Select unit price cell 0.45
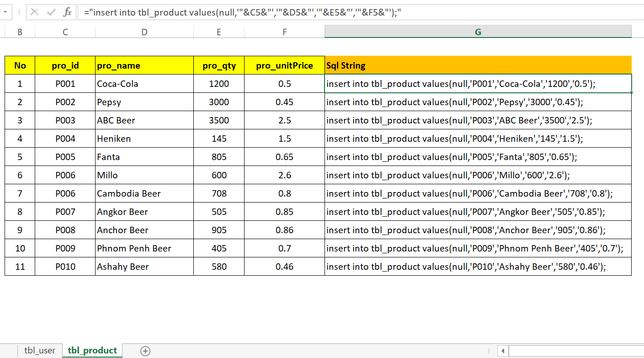The width and height of the screenshot is (644, 358). [x=285, y=102]
